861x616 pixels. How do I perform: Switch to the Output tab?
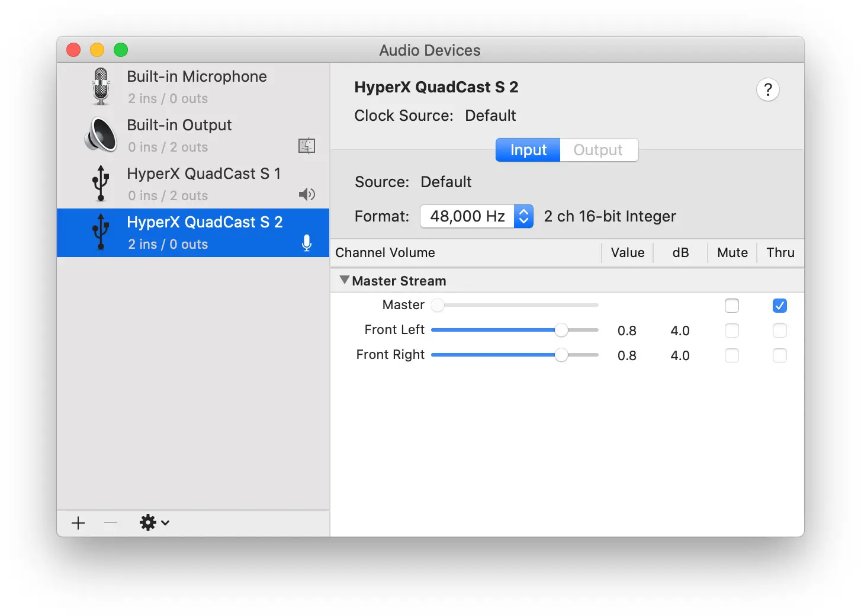tap(598, 150)
